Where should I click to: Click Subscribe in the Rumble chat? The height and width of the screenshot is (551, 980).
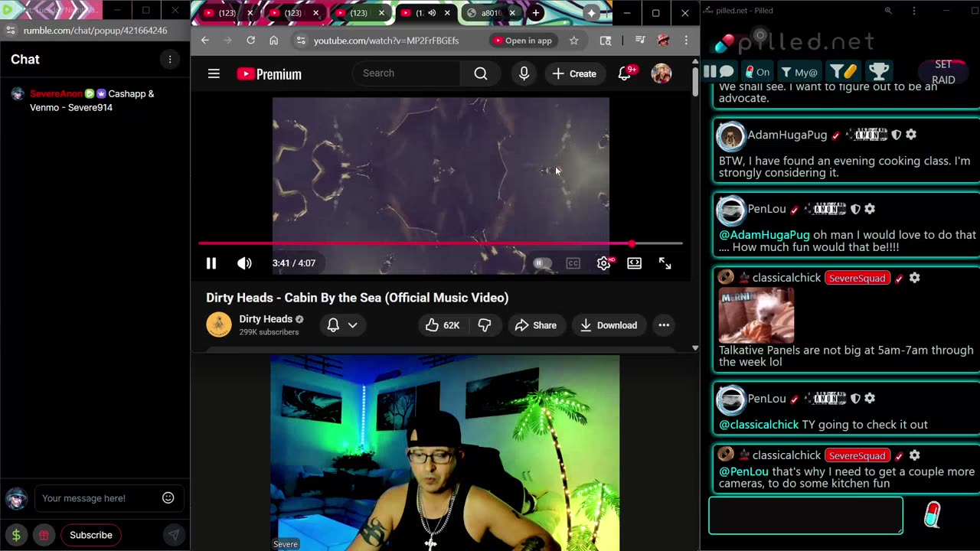coord(91,535)
